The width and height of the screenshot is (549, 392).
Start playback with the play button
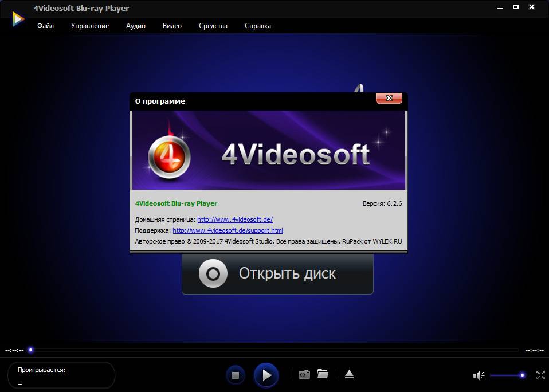[x=266, y=375]
